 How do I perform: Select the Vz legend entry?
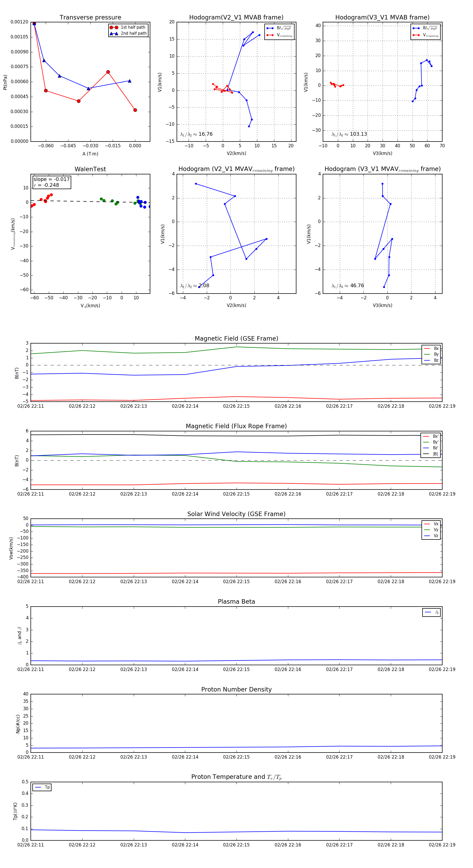[x=431, y=536]
